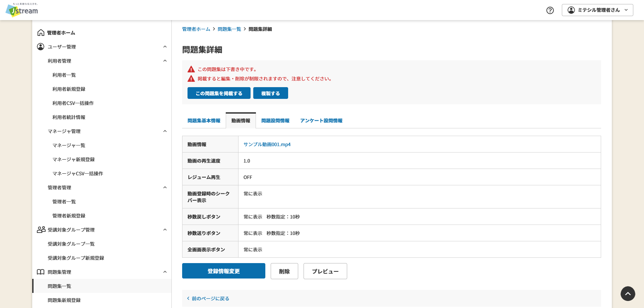Viewport: 644px width, 308px height.
Task: Click the 全画面表示ボタン row label
Action: click(x=206, y=250)
